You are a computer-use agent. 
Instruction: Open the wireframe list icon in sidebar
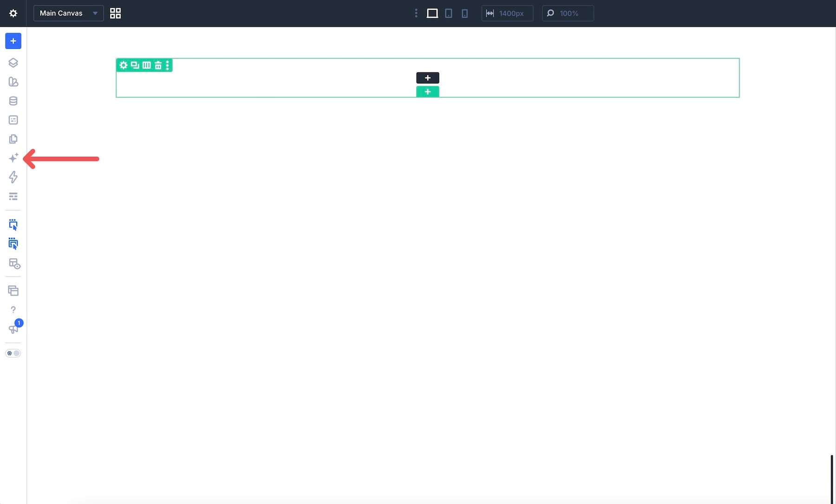pyautogui.click(x=13, y=196)
